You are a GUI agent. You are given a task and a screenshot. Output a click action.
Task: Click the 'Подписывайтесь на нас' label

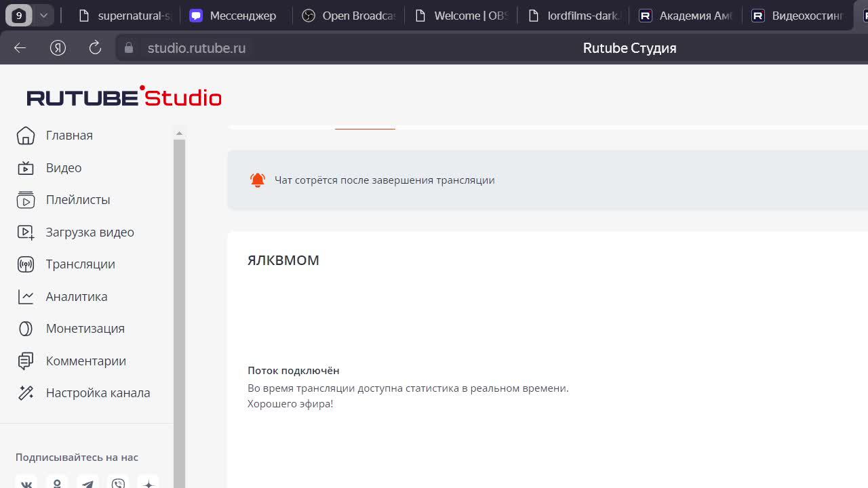(77, 457)
